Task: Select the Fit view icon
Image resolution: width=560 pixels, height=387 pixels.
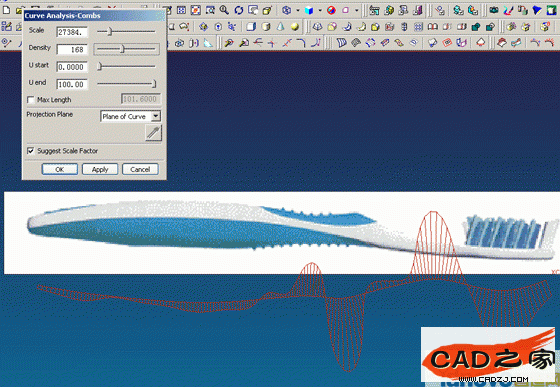Action: tap(196, 10)
